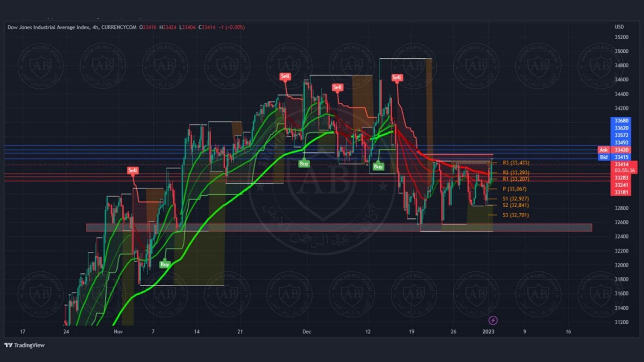Click 34400 on the price axis
The height and width of the screenshot is (362, 644).
[621, 94]
